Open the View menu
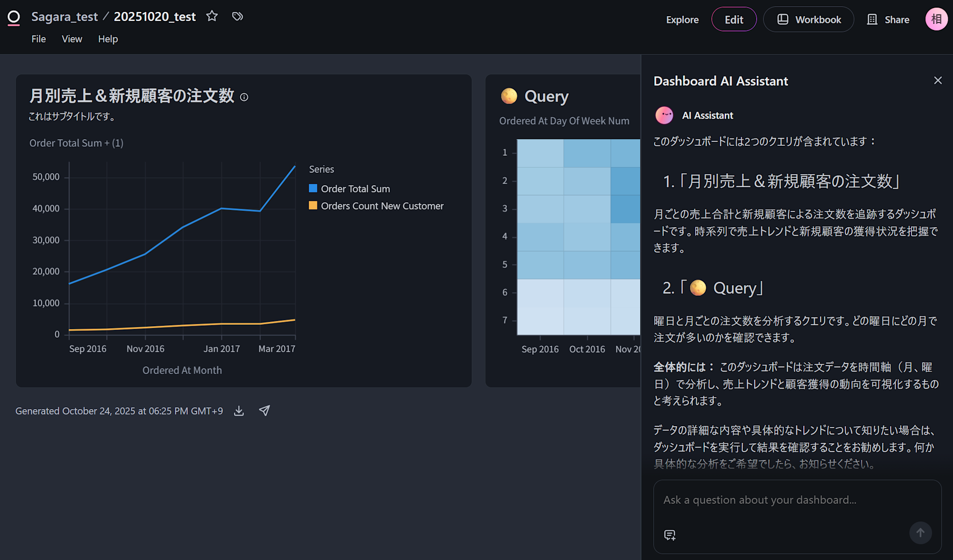 click(72, 39)
